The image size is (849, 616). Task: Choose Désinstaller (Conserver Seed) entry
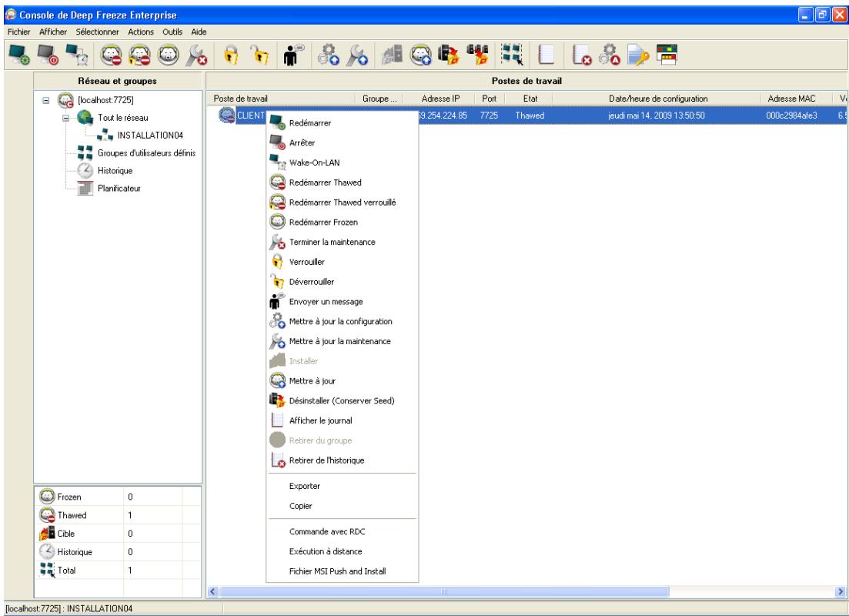tap(343, 401)
